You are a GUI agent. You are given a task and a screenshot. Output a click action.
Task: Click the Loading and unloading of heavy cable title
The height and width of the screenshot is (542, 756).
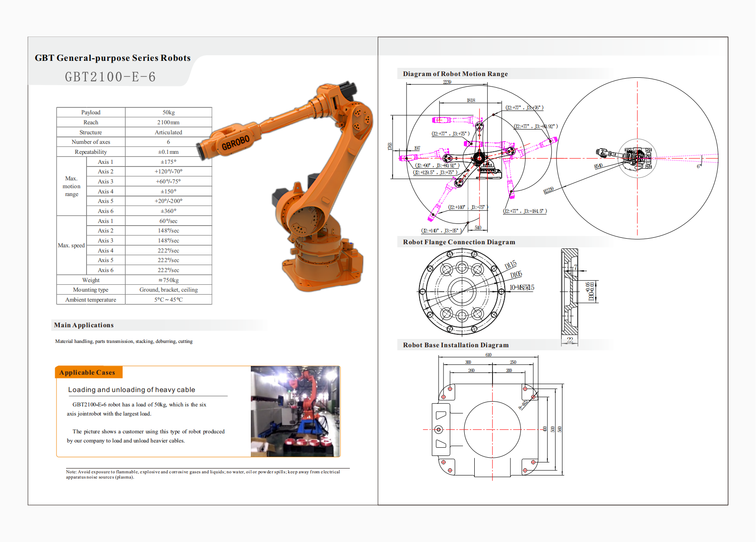[x=132, y=390]
